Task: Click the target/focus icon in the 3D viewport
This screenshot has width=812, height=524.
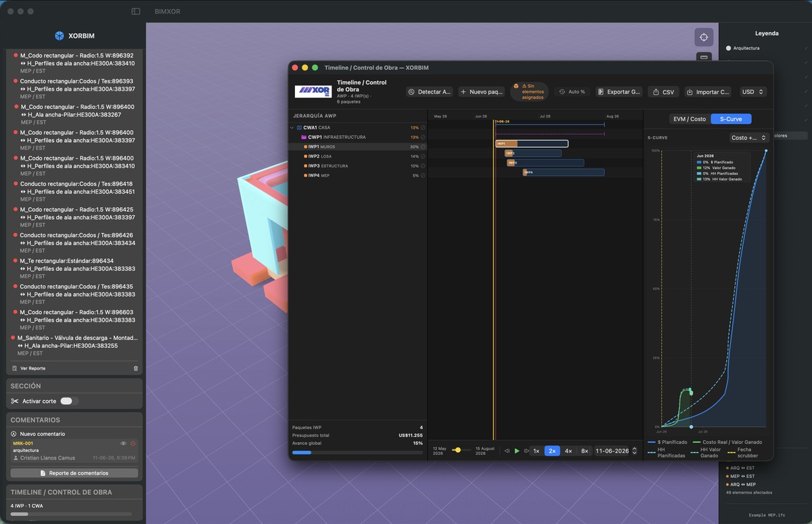Action: tap(704, 37)
